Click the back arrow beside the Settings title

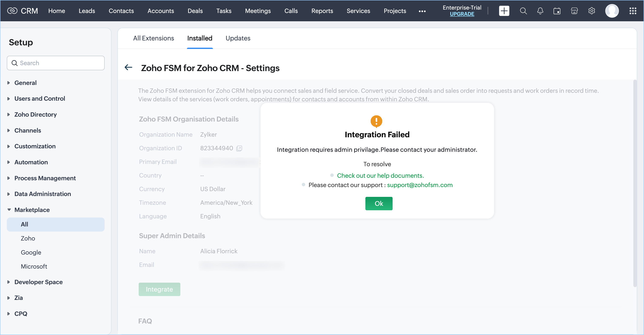[x=128, y=67]
